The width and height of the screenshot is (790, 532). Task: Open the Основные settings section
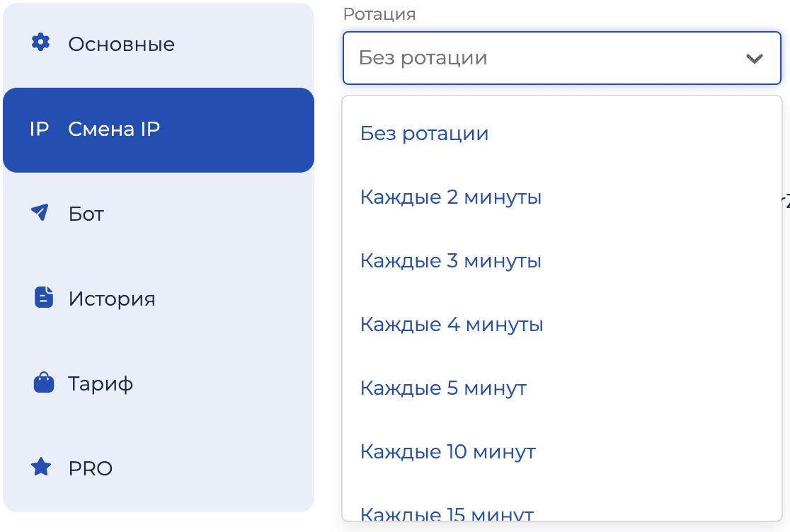pyautogui.click(x=120, y=43)
